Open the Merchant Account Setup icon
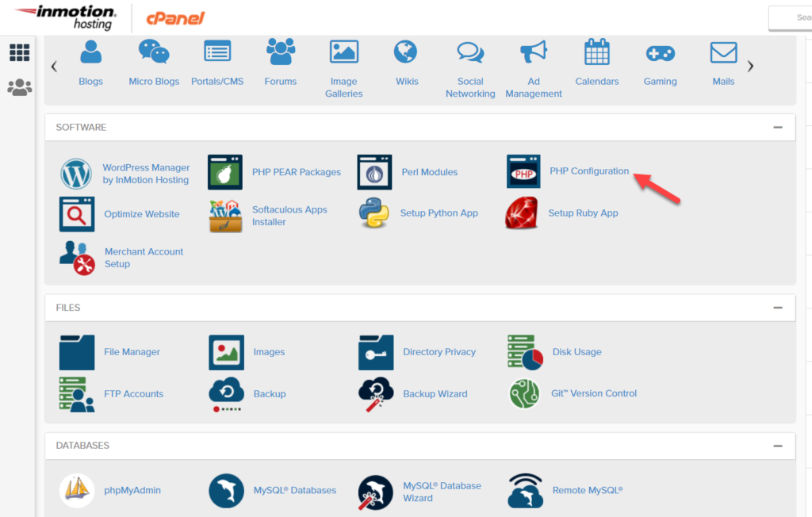 click(x=77, y=258)
